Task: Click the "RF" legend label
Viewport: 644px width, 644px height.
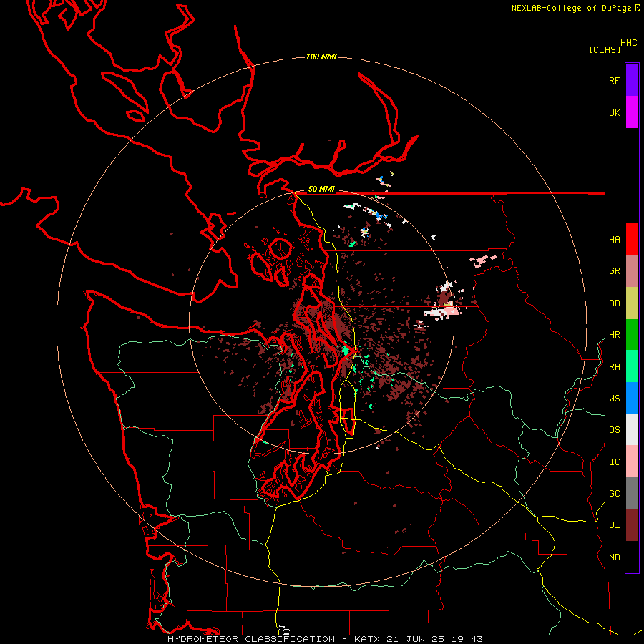Action: click(614, 80)
